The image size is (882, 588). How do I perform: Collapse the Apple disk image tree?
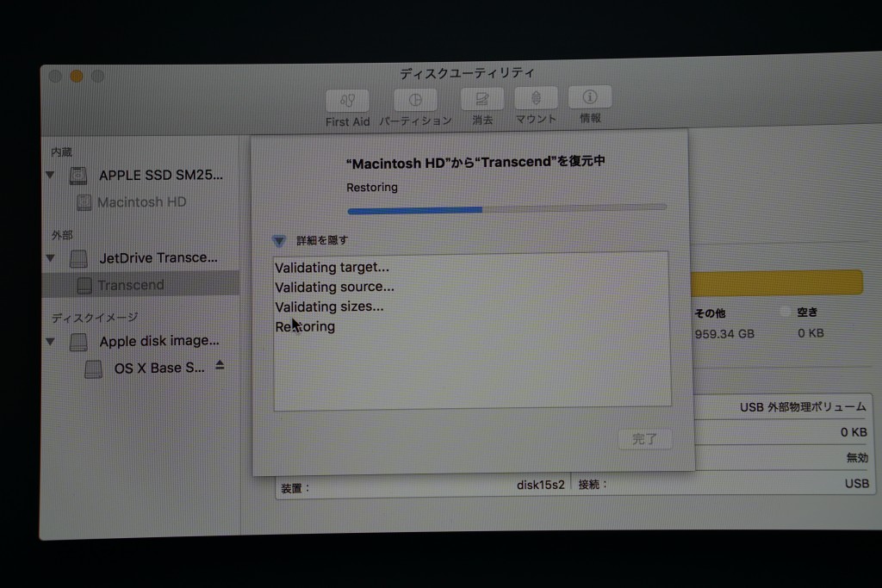51,341
